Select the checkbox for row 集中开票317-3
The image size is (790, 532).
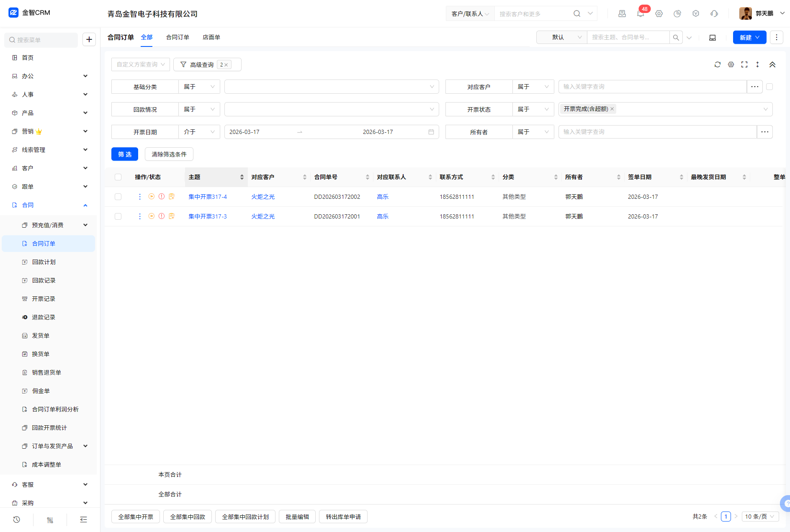(118, 216)
